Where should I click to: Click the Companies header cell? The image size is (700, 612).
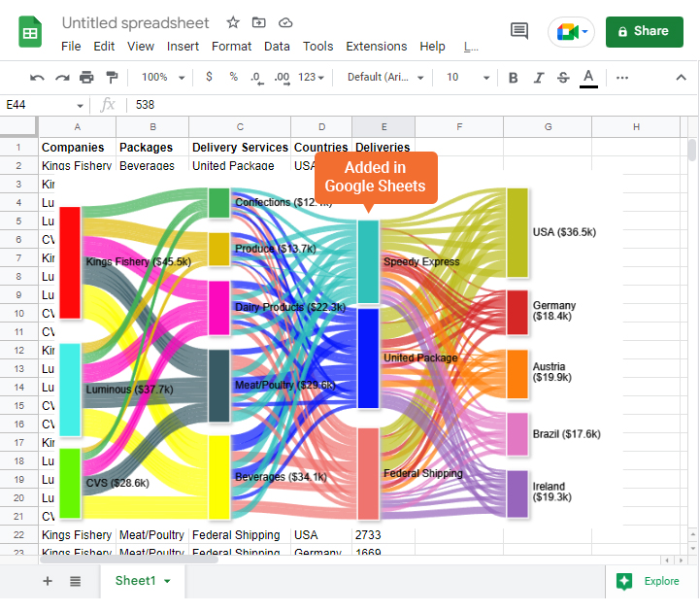77,148
